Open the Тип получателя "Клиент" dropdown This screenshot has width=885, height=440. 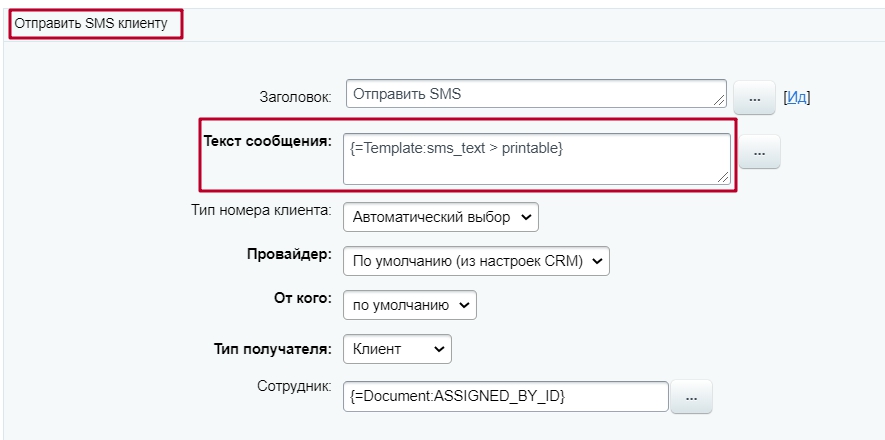click(397, 349)
